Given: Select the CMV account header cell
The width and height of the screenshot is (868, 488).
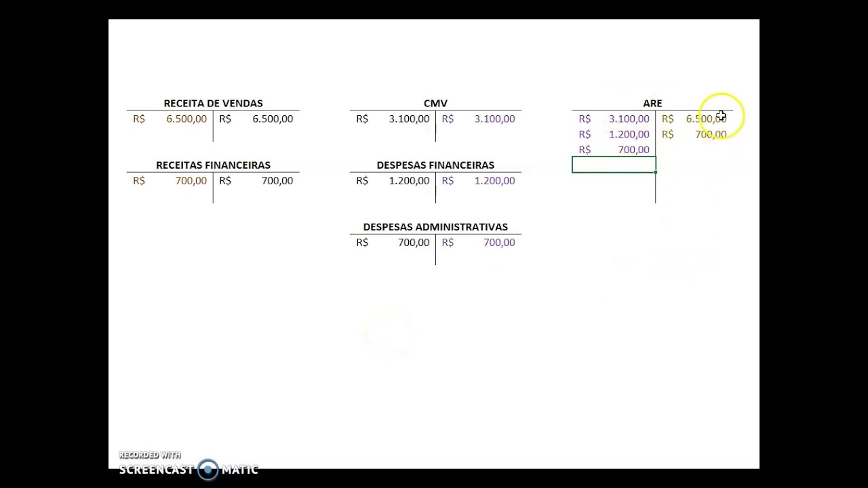Looking at the screenshot, I should [x=435, y=103].
